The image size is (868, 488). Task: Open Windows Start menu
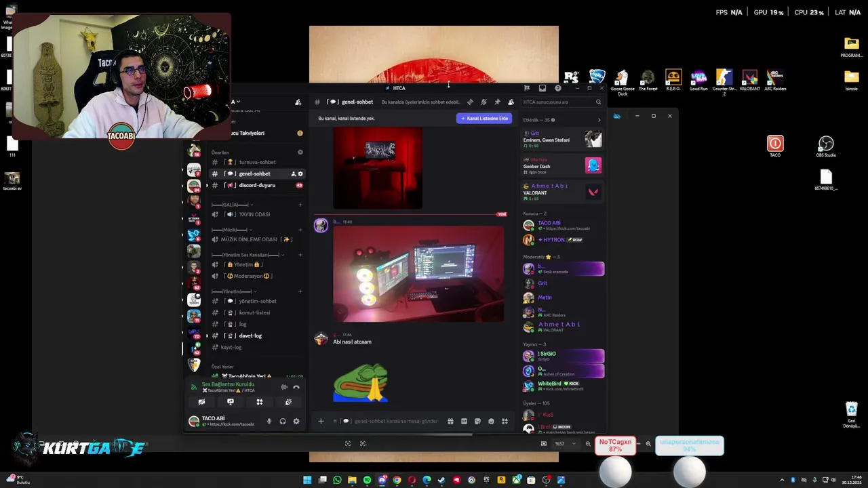pos(307,480)
